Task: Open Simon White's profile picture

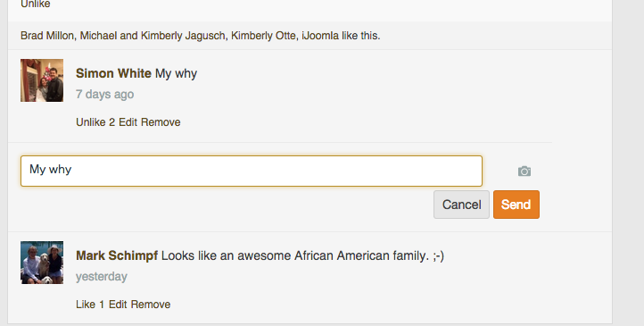Action: coord(42,80)
